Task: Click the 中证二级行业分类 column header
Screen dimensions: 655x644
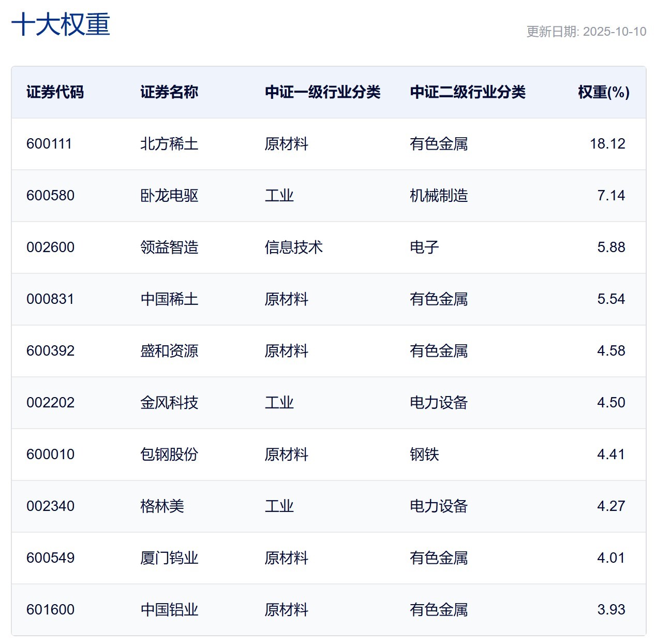Action: pyautogui.click(x=468, y=92)
